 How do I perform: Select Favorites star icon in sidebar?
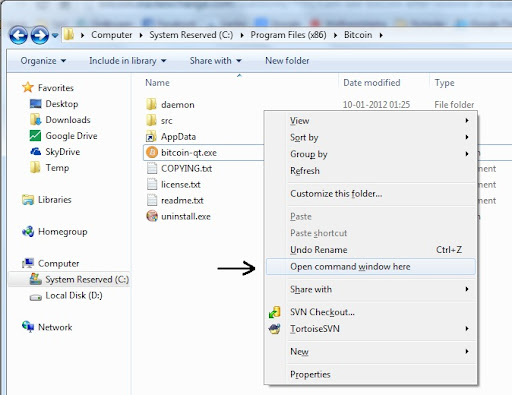[x=28, y=88]
